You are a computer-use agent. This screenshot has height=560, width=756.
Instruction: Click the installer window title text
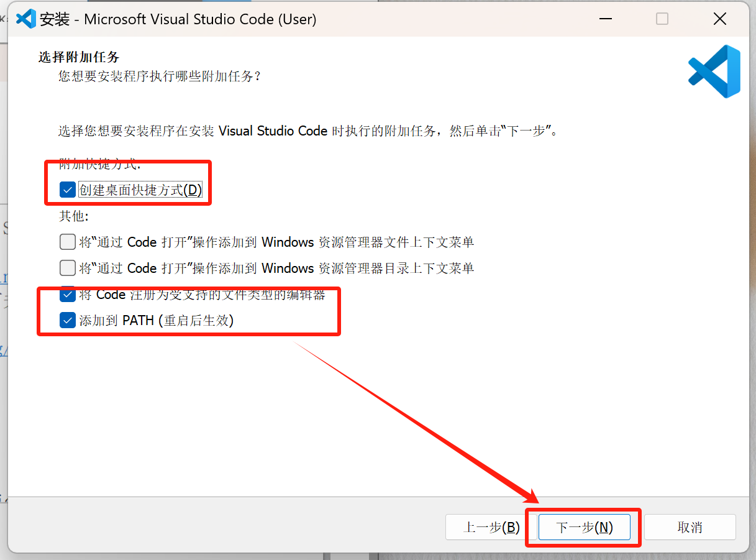(x=178, y=19)
